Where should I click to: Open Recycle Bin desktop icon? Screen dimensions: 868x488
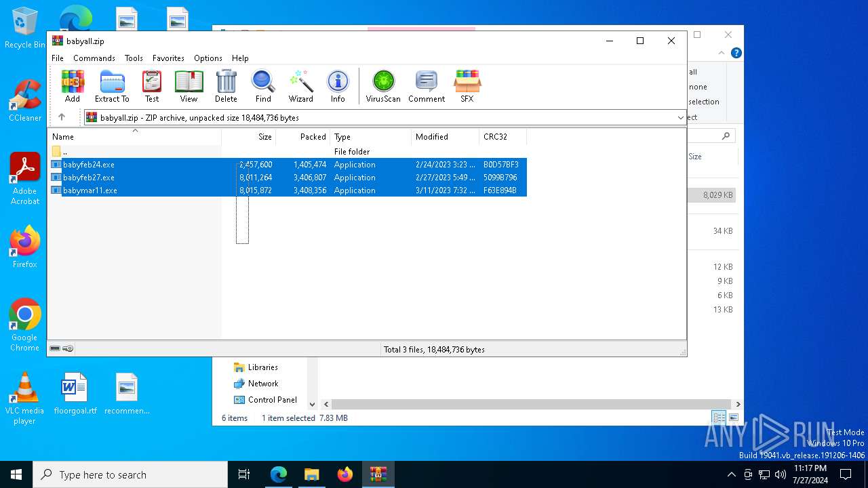tap(24, 28)
